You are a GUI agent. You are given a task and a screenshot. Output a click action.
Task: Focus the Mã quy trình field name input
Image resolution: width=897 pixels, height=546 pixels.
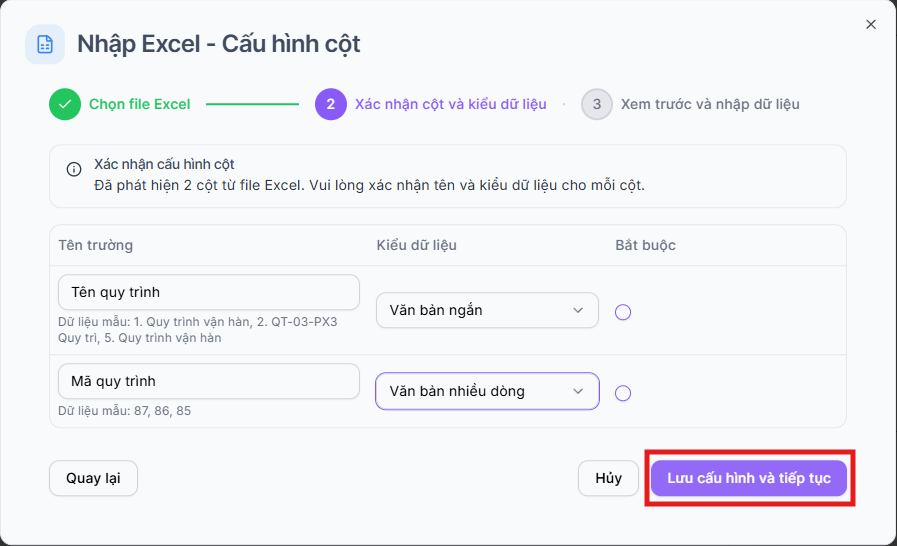pos(209,381)
